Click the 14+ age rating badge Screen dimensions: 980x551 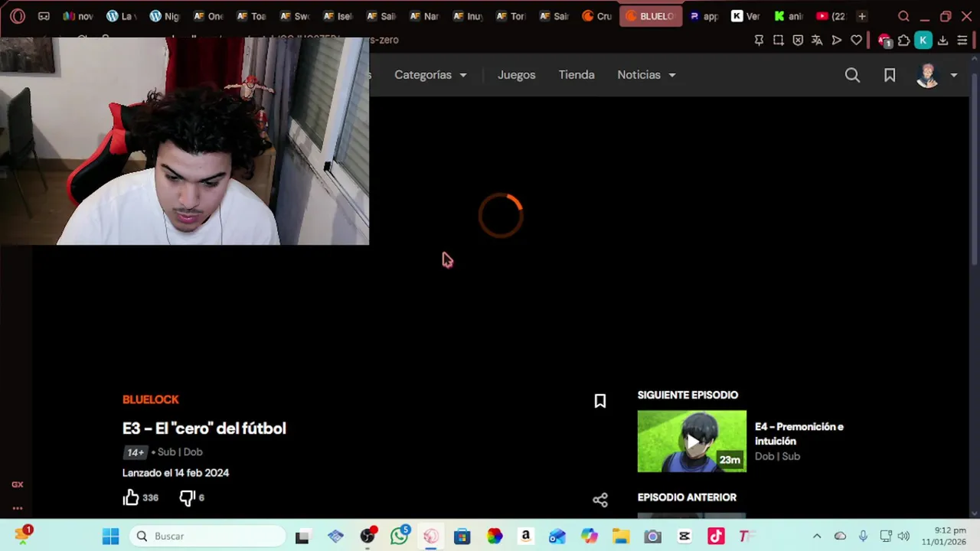coord(136,452)
